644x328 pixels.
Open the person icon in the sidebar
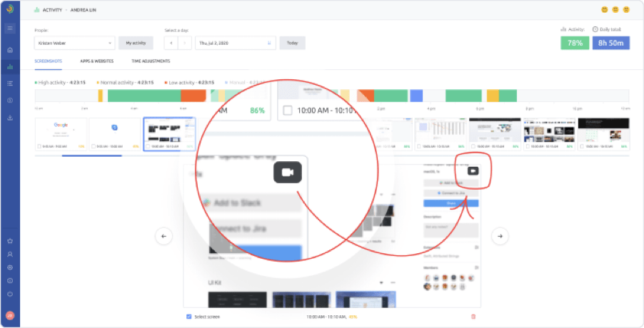[x=10, y=254]
